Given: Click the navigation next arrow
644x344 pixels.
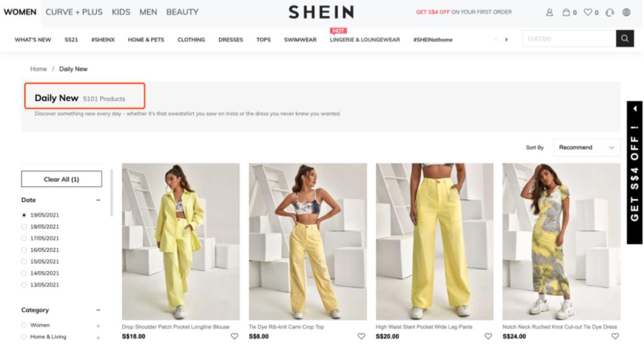Looking at the screenshot, I should click(506, 39).
